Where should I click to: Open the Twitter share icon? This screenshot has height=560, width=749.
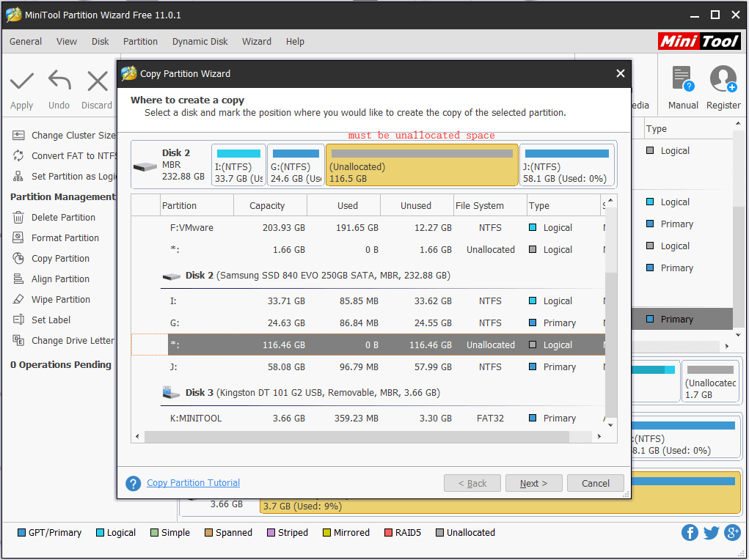pos(712,532)
